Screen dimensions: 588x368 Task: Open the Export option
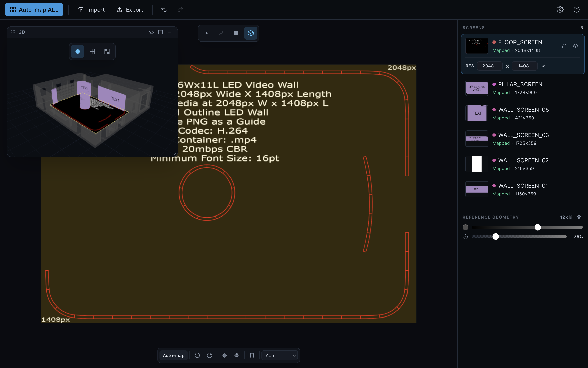(130, 9)
